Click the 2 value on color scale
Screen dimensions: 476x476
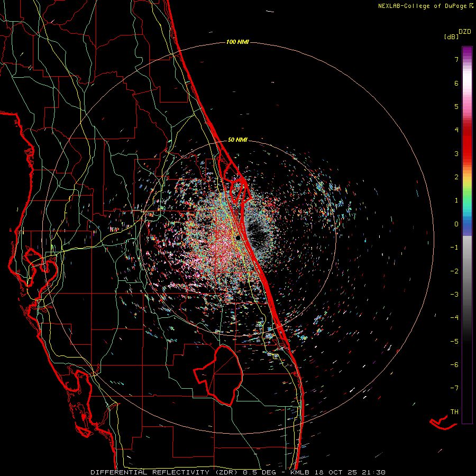pyautogui.click(x=456, y=177)
